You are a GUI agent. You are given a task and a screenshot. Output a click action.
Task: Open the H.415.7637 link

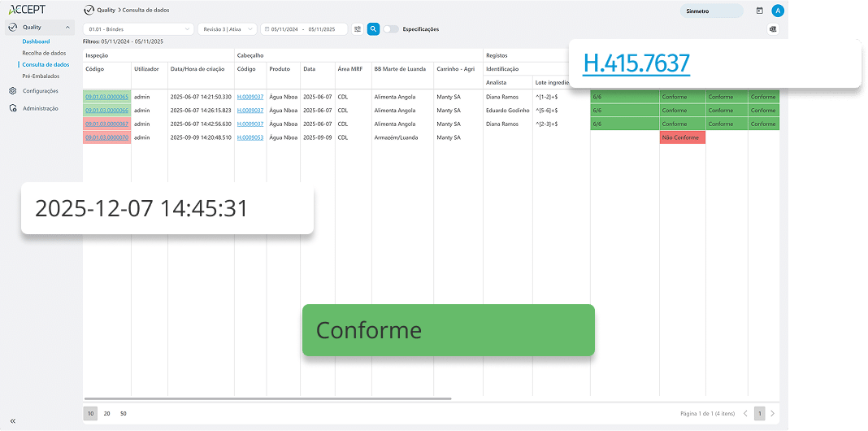(636, 63)
